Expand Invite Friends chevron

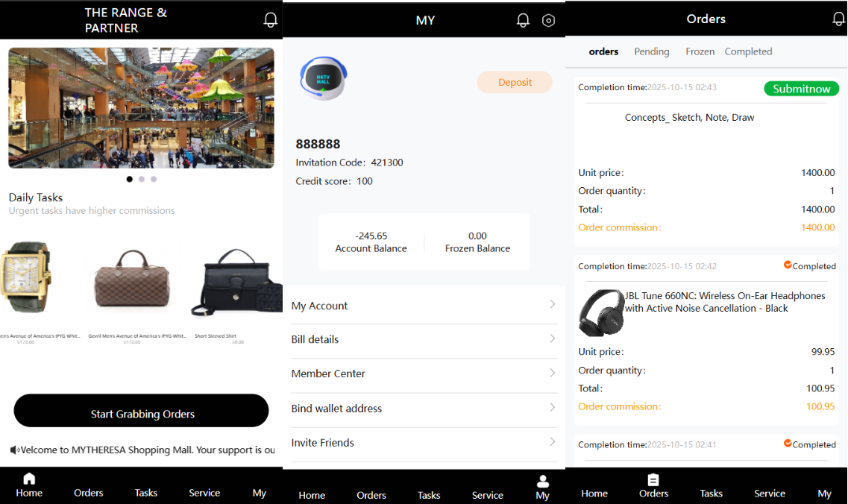(552, 442)
